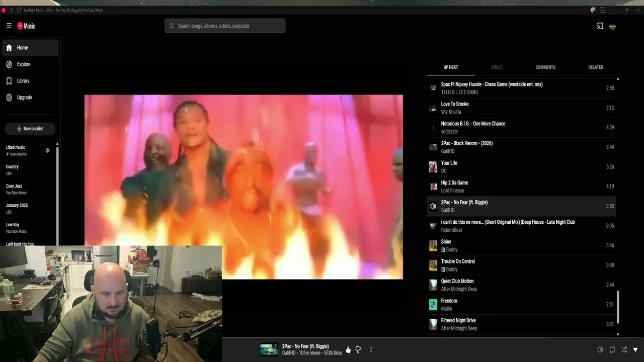
Task: Click the speaker icon beside Liked music
Action: (47, 150)
